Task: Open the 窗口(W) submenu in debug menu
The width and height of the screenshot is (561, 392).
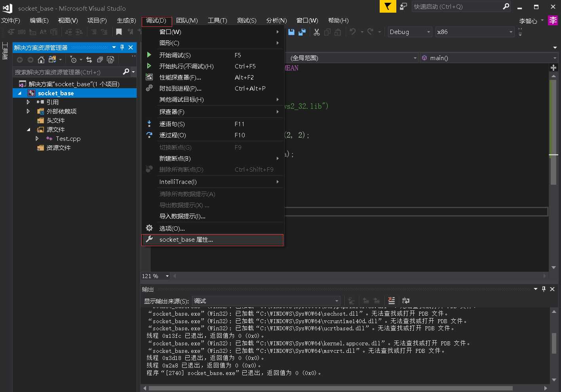Action: click(213, 32)
